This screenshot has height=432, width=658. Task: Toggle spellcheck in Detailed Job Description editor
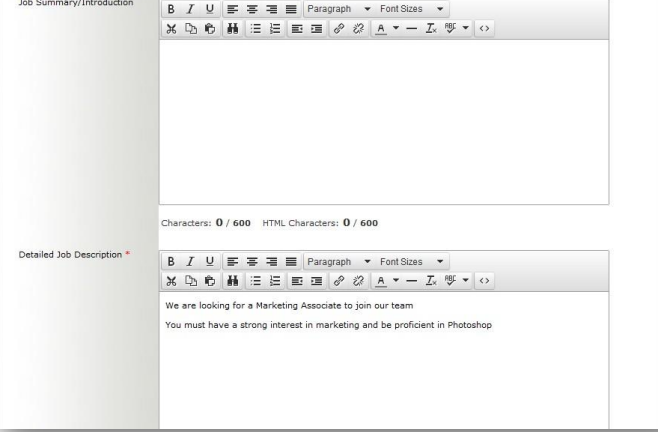coord(450,281)
